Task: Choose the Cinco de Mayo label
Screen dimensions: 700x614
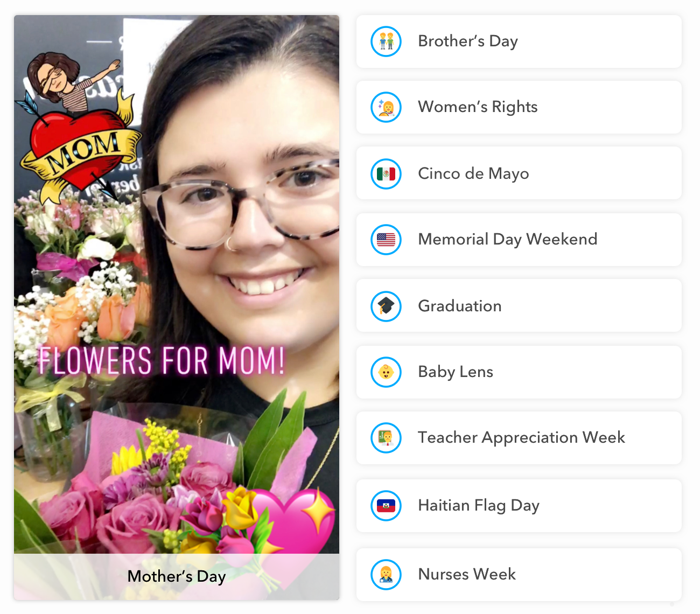Action: click(473, 173)
